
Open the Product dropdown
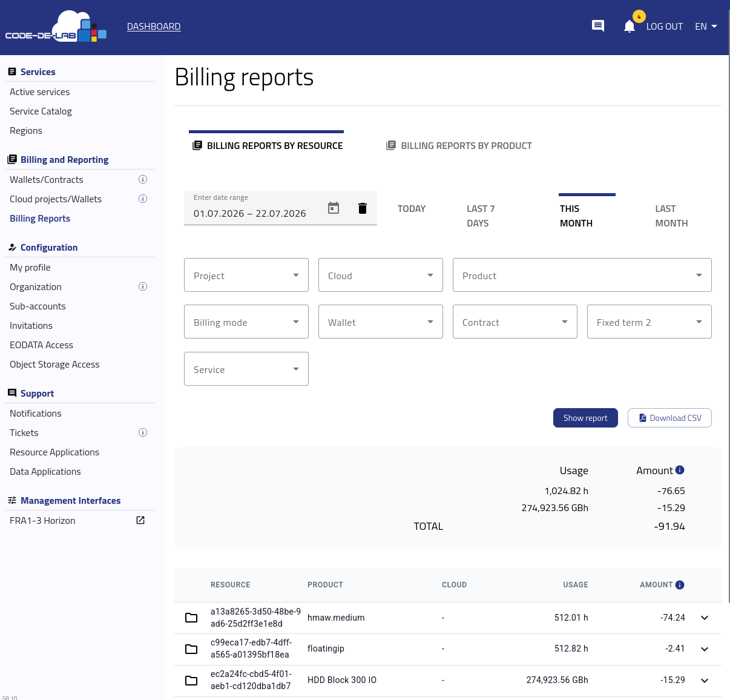click(582, 275)
